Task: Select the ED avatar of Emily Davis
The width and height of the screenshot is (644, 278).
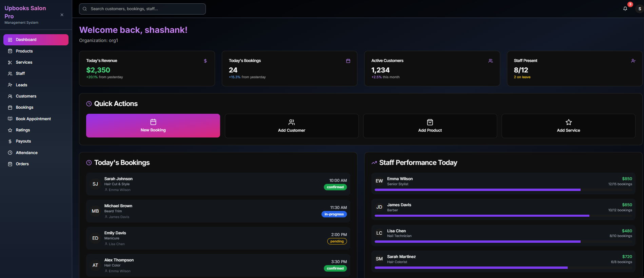Action: (x=95, y=238)
